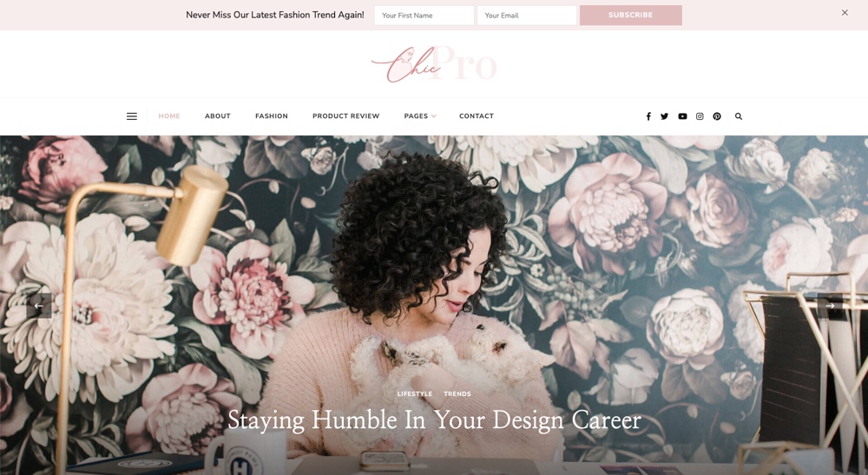Go to previous slide arrow

tap(39, 306)
